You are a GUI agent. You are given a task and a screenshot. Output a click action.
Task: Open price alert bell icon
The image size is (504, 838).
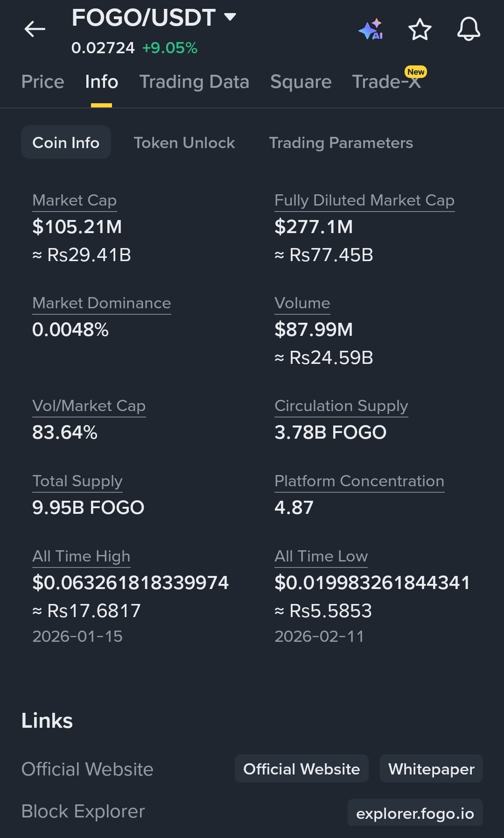tap(469, 29)
